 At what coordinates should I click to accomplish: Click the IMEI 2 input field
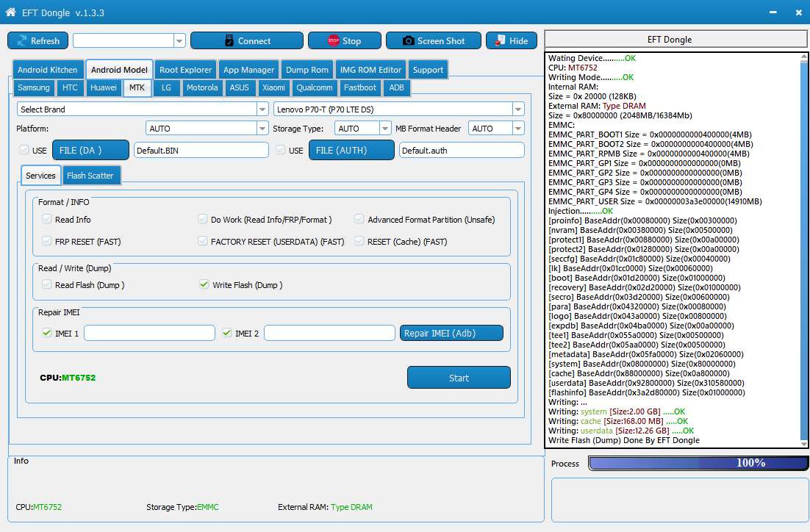pos(329,333)
